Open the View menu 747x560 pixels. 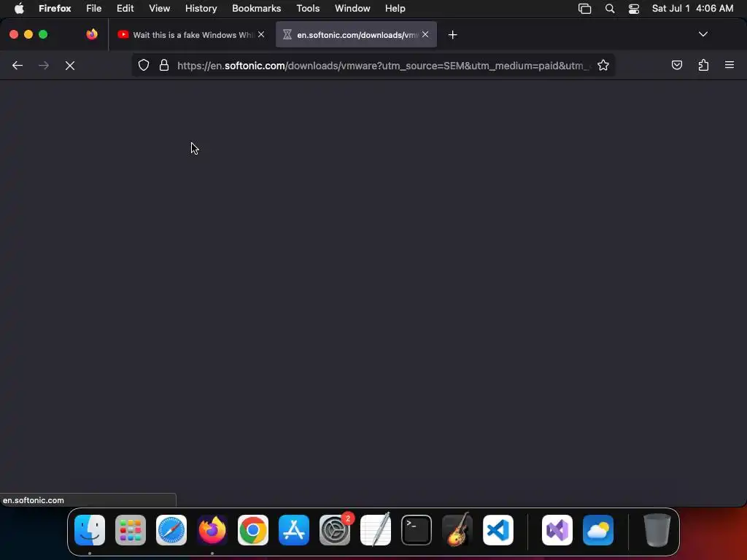click(x=159, y=8)
